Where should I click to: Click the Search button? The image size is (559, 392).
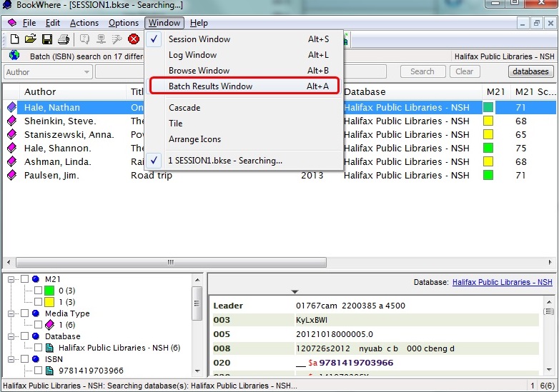(422, 71)
